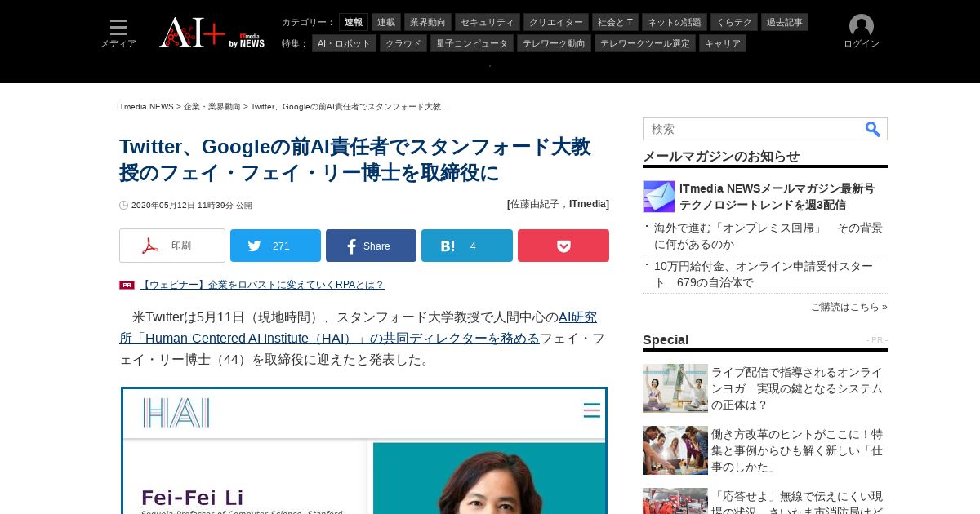
Task: Share article via Twitter button
Action: [x=275, y=246]
